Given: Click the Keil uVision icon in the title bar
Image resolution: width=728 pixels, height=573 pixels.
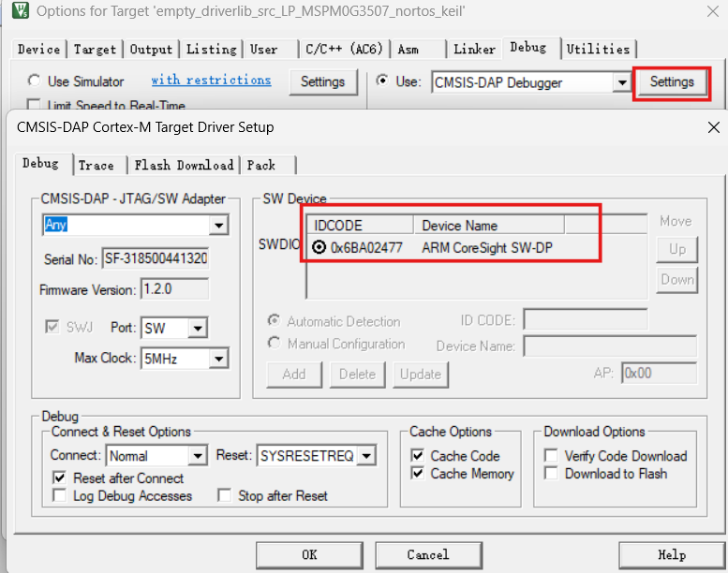Looking at the screenshot, I should coord(21,9).
